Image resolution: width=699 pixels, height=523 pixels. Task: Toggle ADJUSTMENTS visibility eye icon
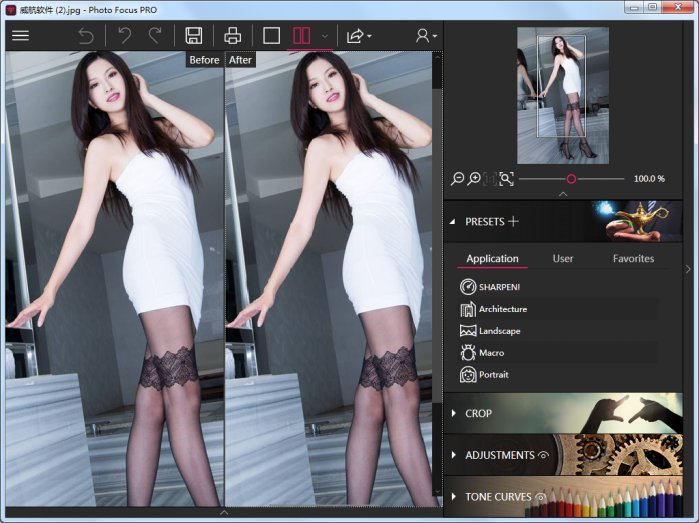543,455
